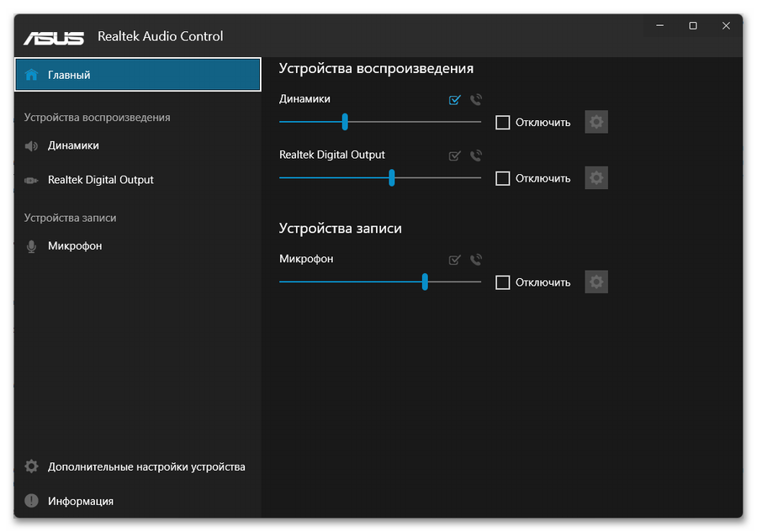Check Отключить checkbox for Realtek Digital Output
This screenshot has height=532, width=757.
pos(503,178)
